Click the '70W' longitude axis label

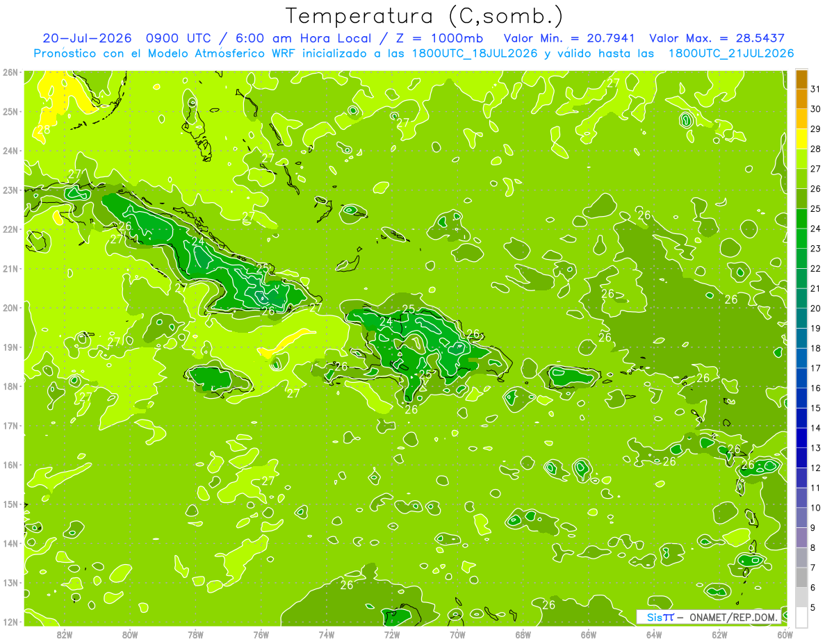click(457, 635)
